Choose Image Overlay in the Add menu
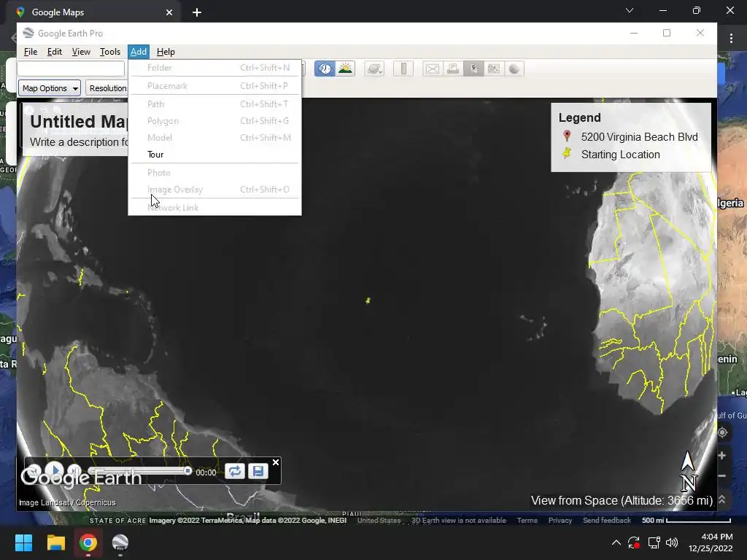 pos(215,190)
